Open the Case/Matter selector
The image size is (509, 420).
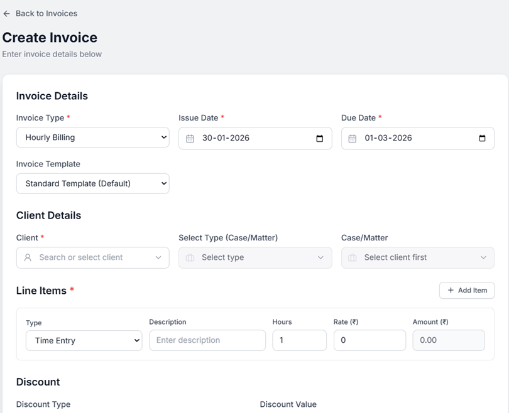[x=417, y=257]
